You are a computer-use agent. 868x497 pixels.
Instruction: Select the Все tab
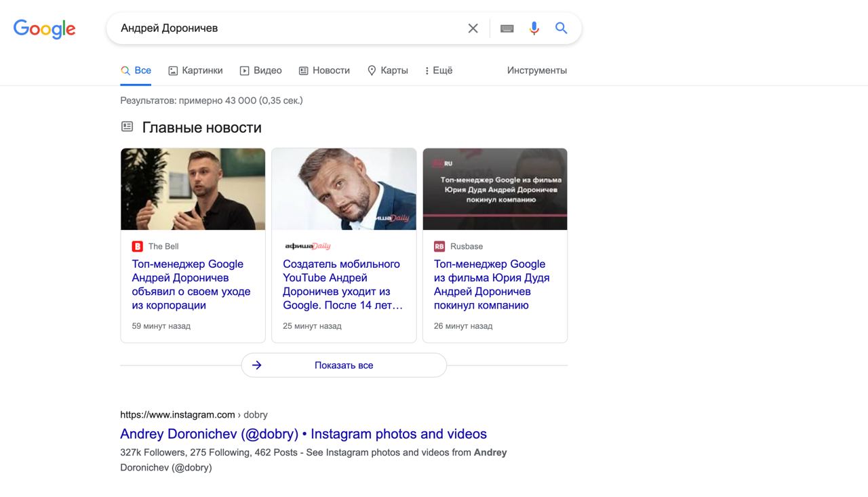[136, 71]
